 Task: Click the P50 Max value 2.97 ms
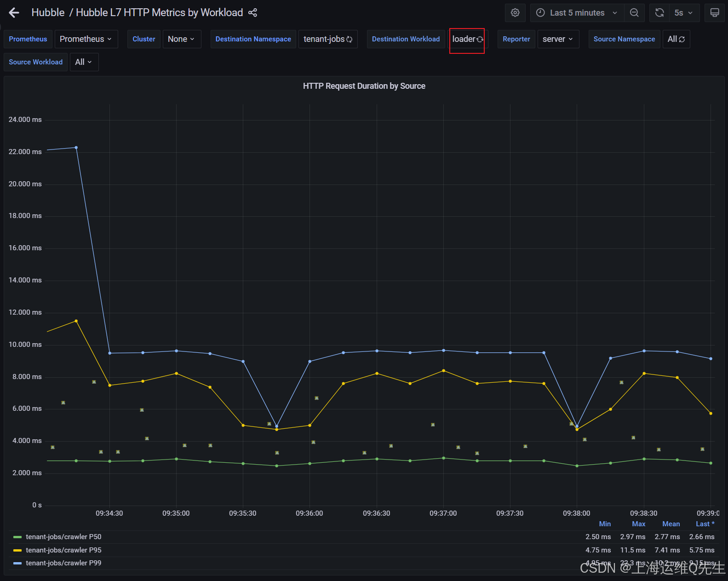click(x=633, y=537)
